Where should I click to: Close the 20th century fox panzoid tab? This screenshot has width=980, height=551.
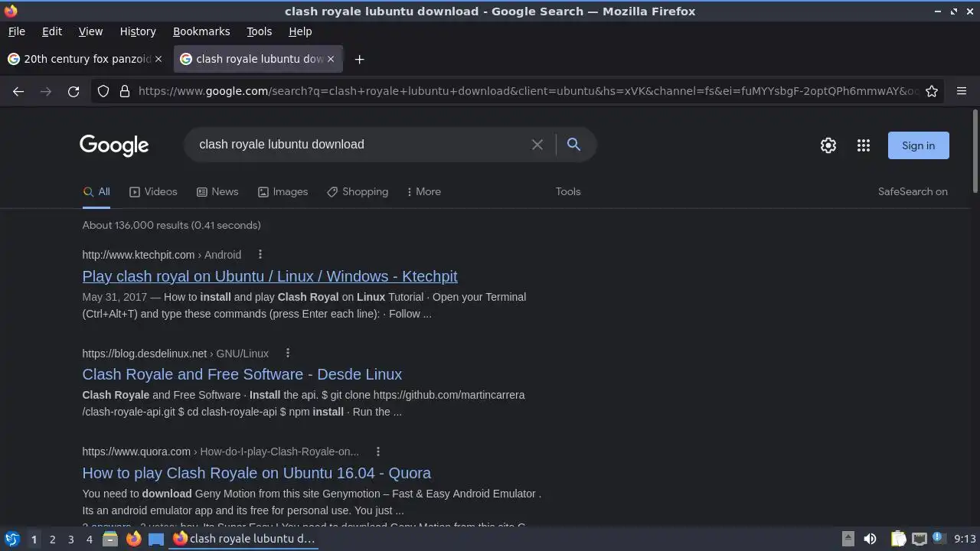click(158, 59)
